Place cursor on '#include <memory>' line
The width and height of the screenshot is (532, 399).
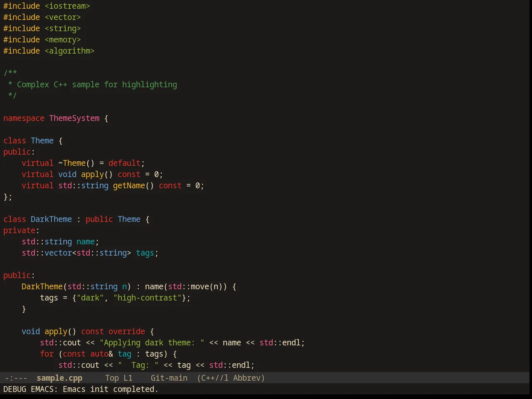(x=42, y=40)
